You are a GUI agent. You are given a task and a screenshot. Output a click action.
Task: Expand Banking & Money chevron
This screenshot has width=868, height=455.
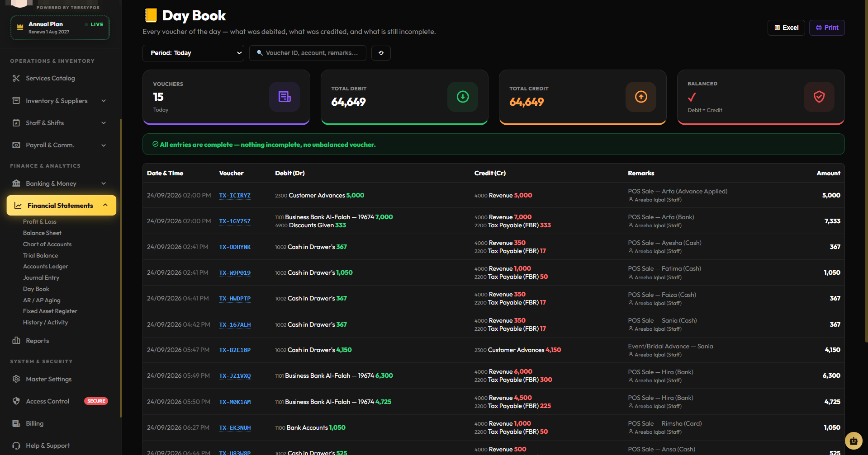pos(104,183)
